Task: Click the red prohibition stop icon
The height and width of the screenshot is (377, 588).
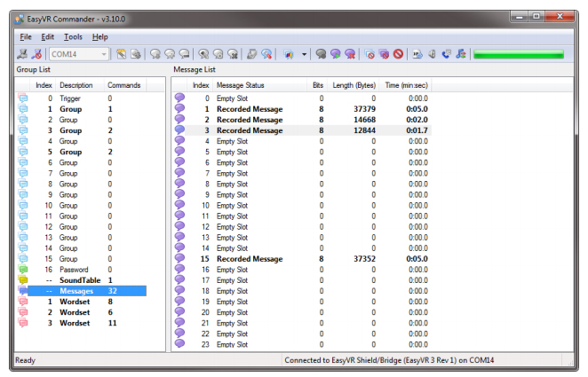Action: (398, 54)
